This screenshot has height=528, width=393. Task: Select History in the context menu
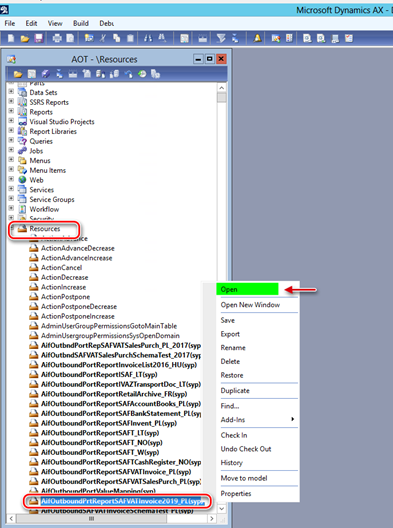pyautogui.click(x=231, y=463)
